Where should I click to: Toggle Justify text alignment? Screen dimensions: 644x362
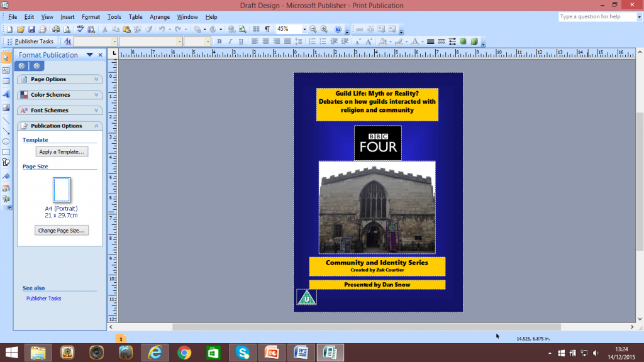point(287,41)
